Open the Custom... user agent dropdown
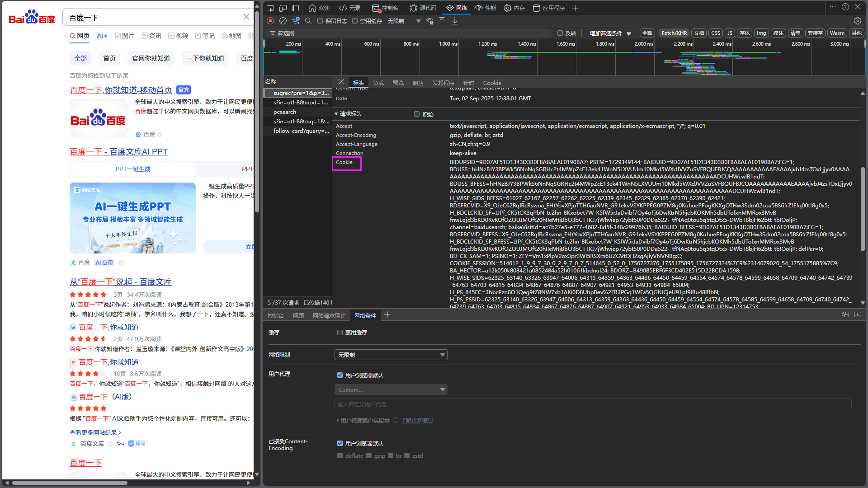The height and width of the screenshot is (488, 868). coord(391,389)
